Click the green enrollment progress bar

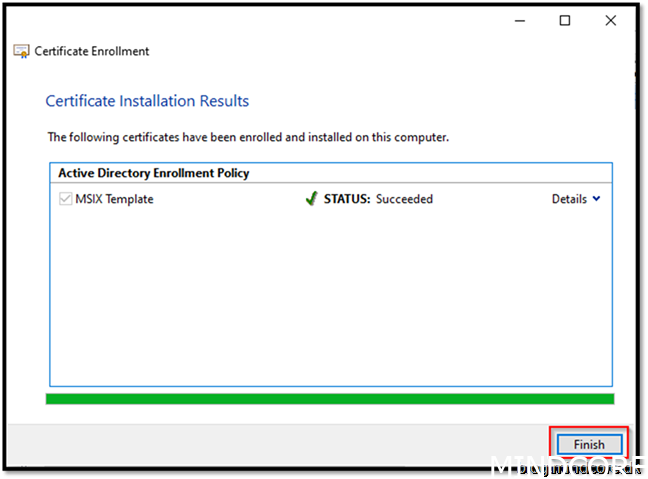click(330, 399)
